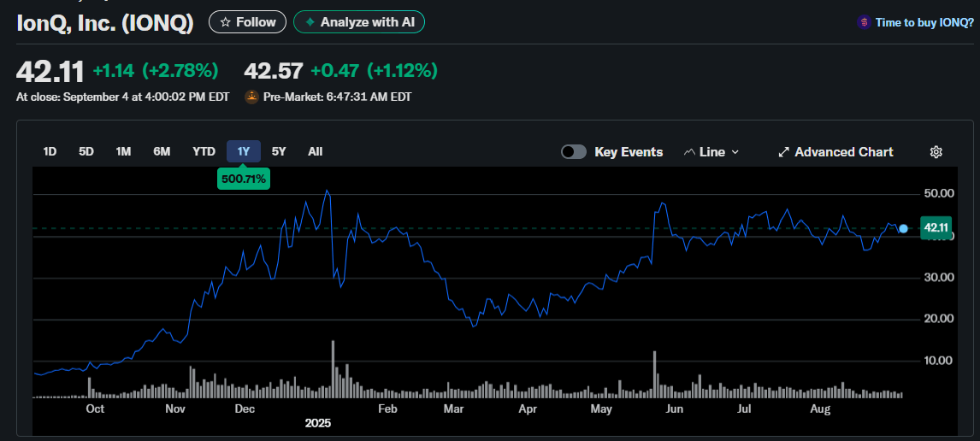Open the Time to buy IONQ? link
Screen dimensions: 980x441
[x=924, y=23]
